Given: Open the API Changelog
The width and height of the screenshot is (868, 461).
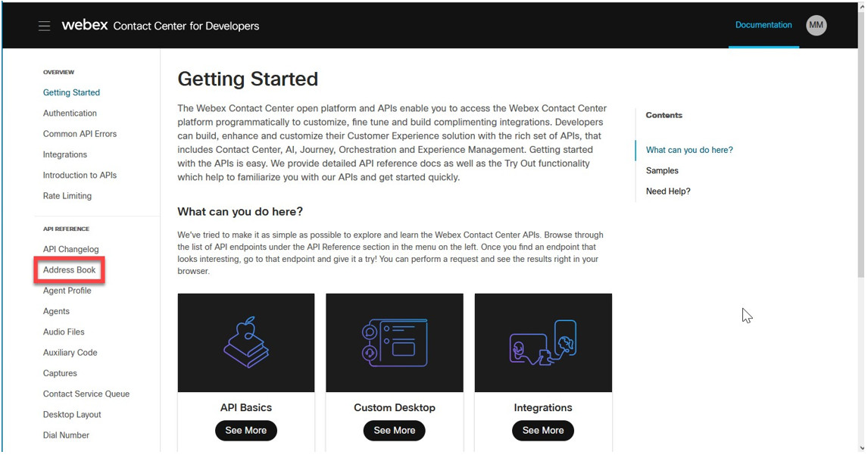Looking at the screenshot, I should (71, 250).
